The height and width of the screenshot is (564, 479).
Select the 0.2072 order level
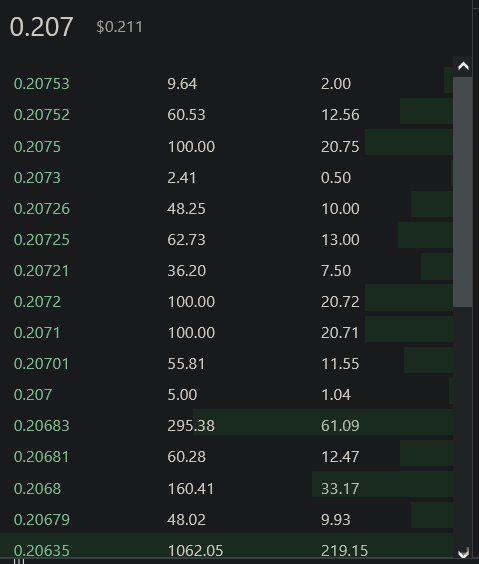pos(227,301)
